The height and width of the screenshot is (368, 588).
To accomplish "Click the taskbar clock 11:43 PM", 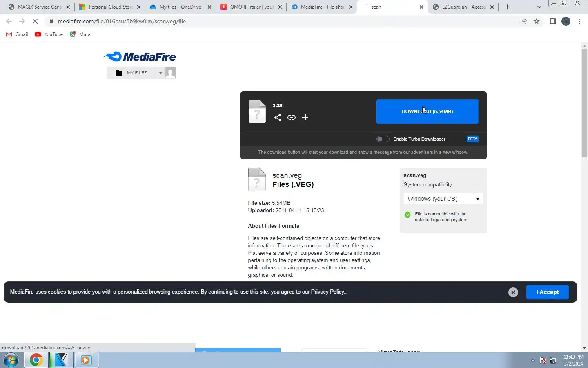I will tap(573, 357).
